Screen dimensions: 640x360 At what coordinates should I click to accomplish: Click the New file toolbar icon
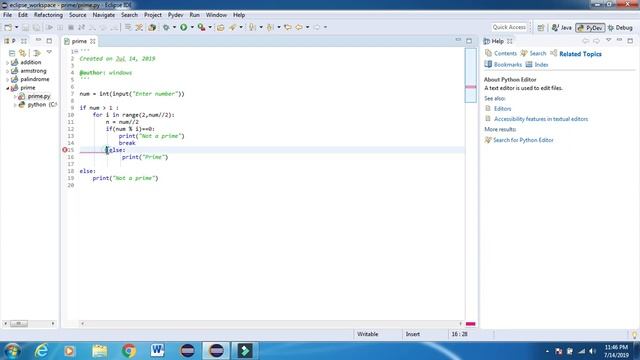pos(8,27)
